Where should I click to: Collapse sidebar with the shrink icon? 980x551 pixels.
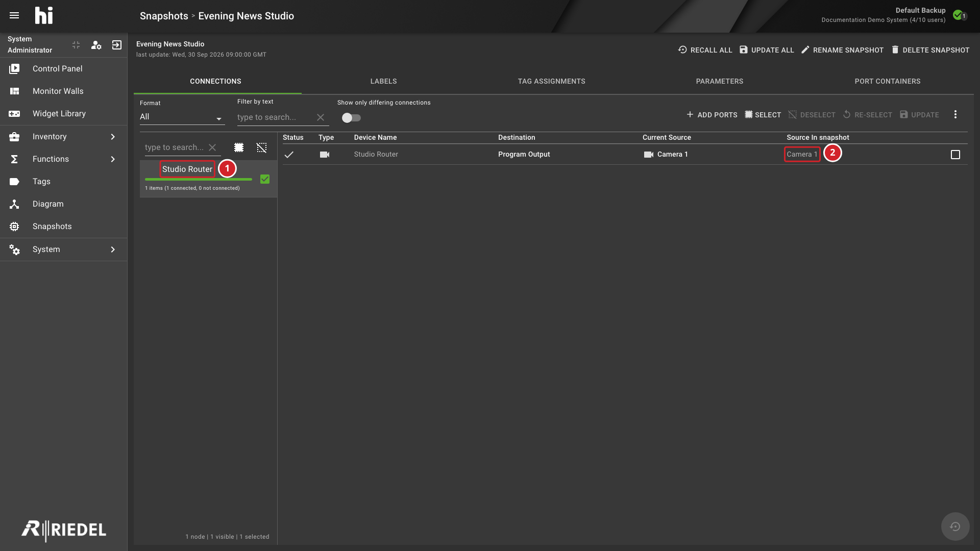pos(76,45)
